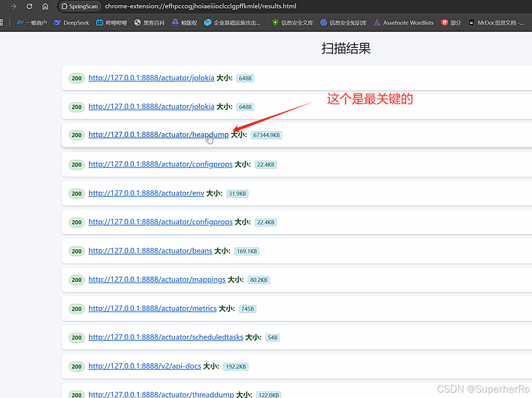Click the 169.1KB size badge
Screen dimensions: 532x398
[246, 252]
